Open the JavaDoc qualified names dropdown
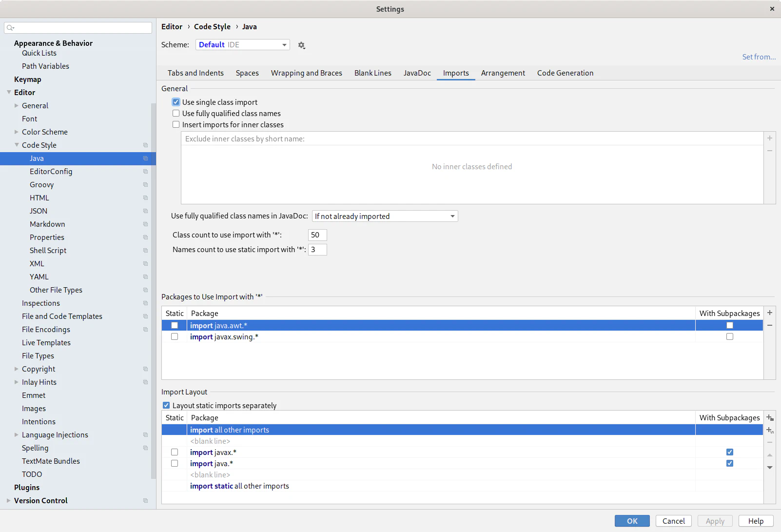781x532 pixels. pyautogui.click(x=385, y=216)
